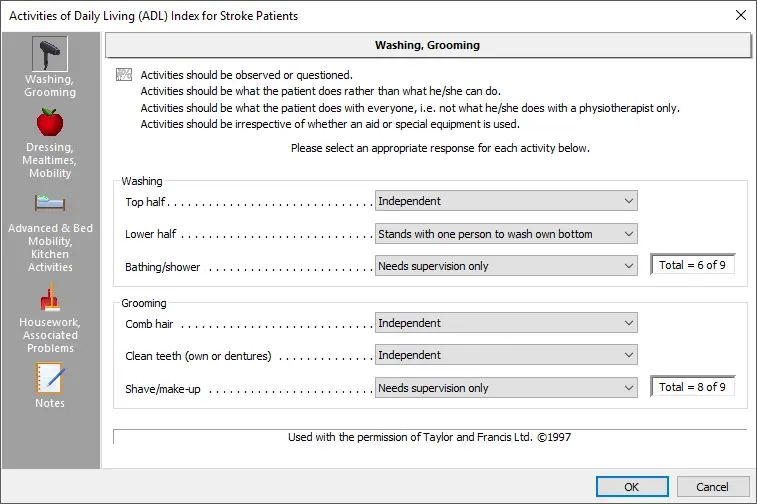Select the Washing, Grooming hairdryer icon
757x504 pixels.
[x=50, y=54]
